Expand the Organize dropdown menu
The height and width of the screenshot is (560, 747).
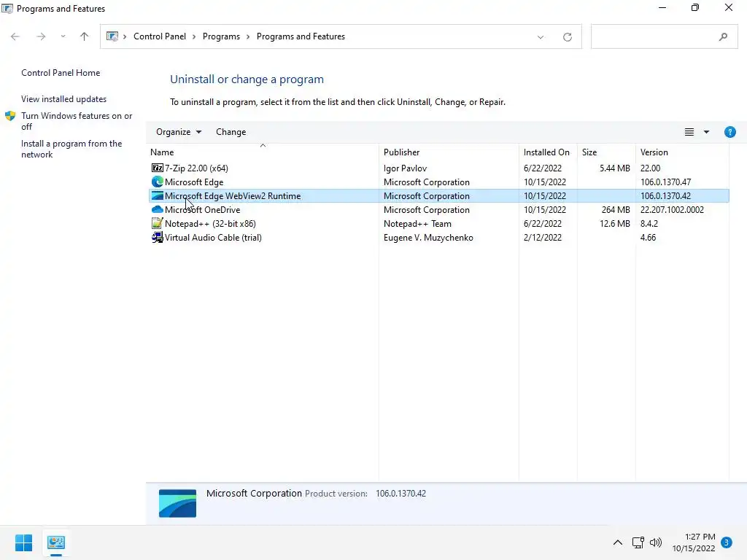click(x=179, y=132)
